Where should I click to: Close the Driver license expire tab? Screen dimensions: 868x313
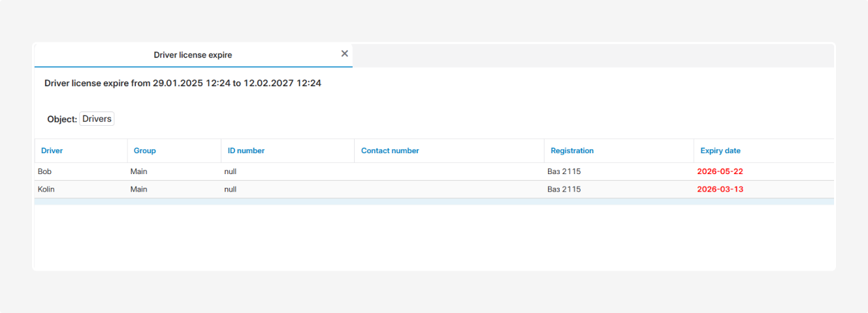[x=344, y=54]
